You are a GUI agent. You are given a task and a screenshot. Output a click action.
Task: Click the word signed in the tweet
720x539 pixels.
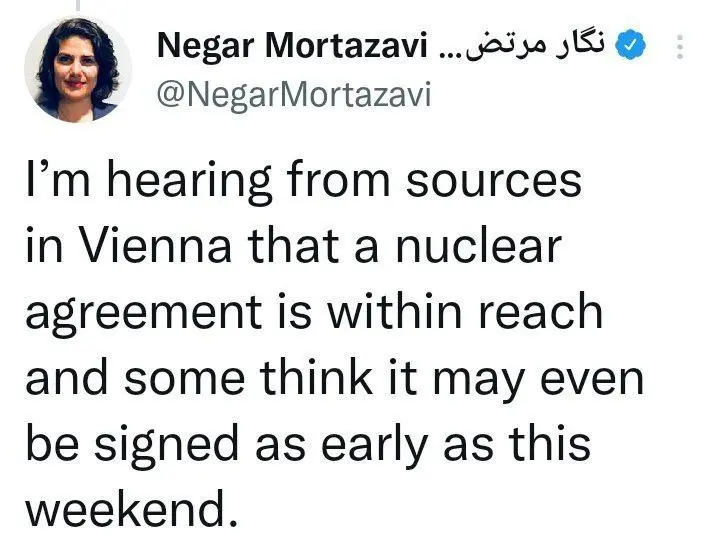pos(166,445)
